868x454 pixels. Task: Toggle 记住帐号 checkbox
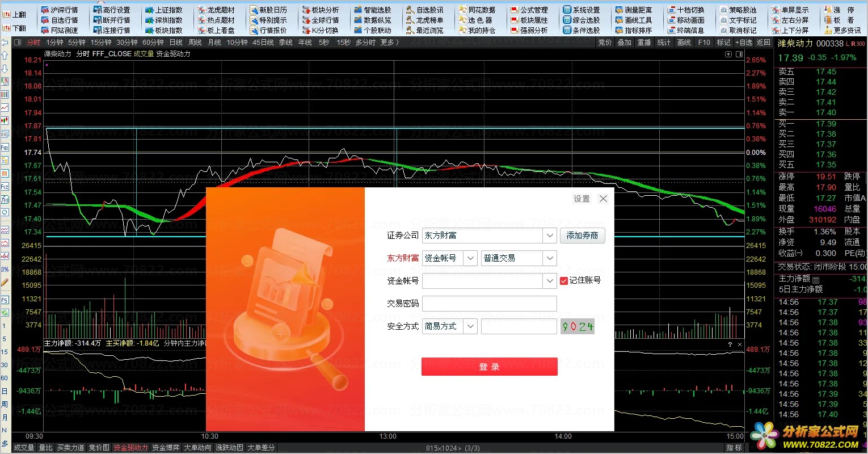564,280
